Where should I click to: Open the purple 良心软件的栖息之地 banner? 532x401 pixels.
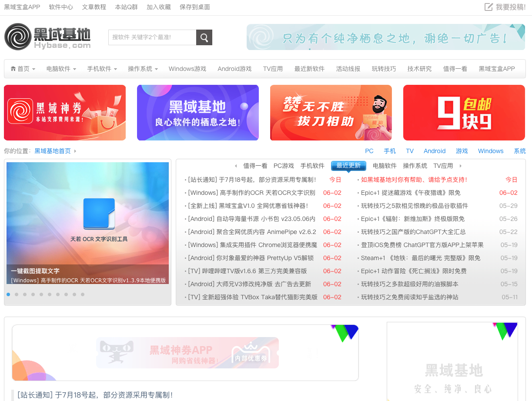tap(198, 113)
